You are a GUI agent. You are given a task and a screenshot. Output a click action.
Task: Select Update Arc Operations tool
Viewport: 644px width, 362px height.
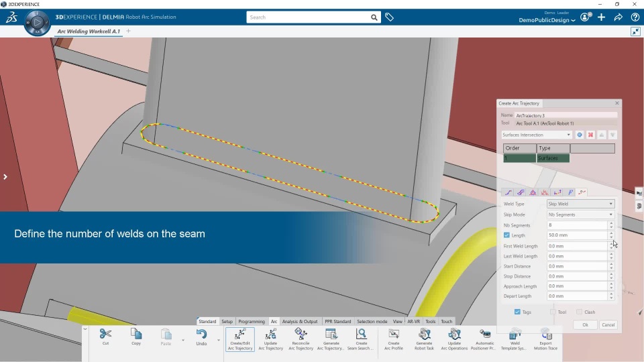click(x=454, y=339)
